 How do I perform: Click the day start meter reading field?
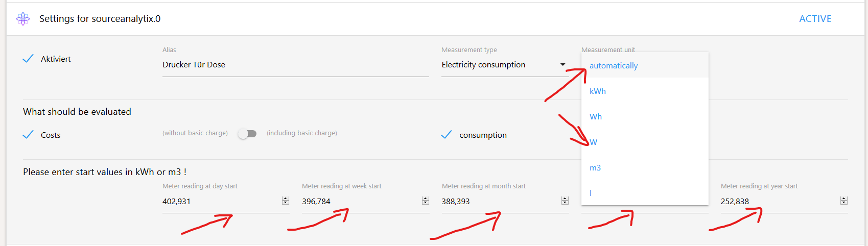[221, 202]
